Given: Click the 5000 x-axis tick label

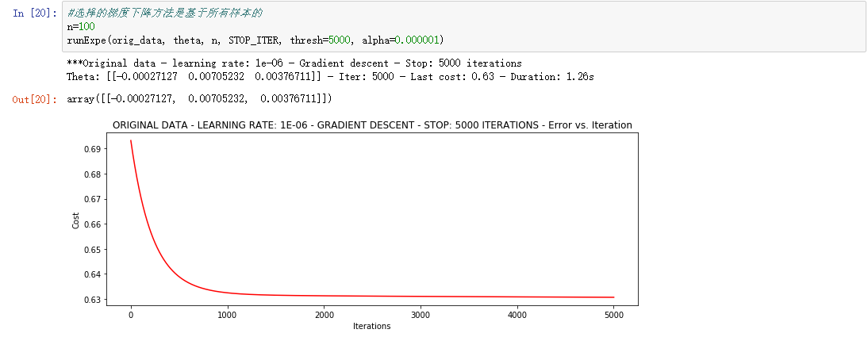Looking at the screenshot, I should pos(613,315).
